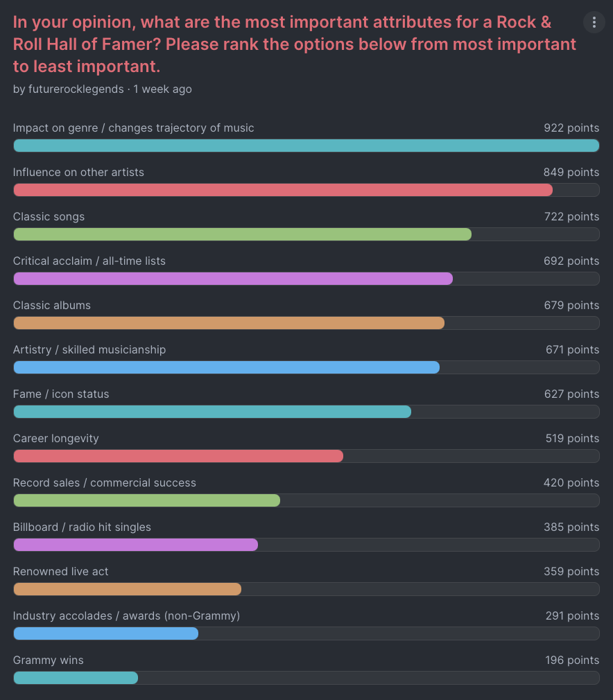Select Record sales / commercial success label
613x700 pixels.
click(x=105, y=483)
